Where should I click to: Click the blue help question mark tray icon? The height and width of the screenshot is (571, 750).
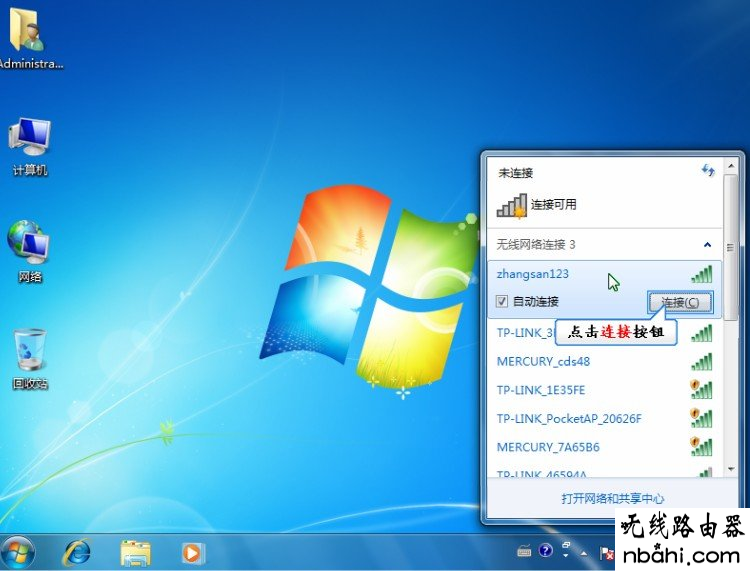545,550
